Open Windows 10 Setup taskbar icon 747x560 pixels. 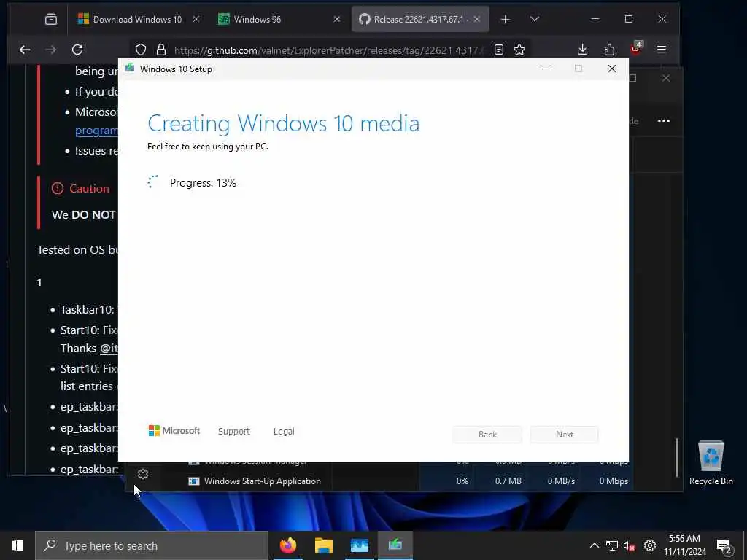coord(395,545)
